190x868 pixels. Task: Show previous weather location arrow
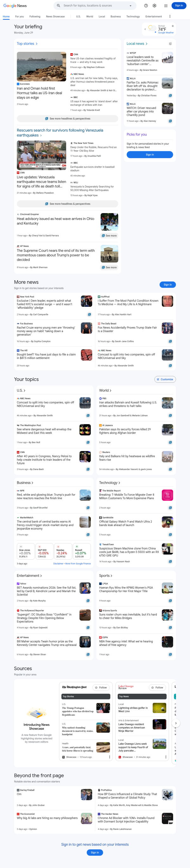145,29
